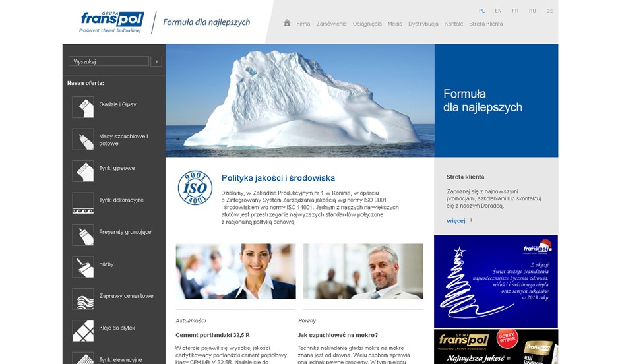This screenshot has height=364, width=620.
Task: Click the Preparaty gruntujące brush icon
Action: 83,235
